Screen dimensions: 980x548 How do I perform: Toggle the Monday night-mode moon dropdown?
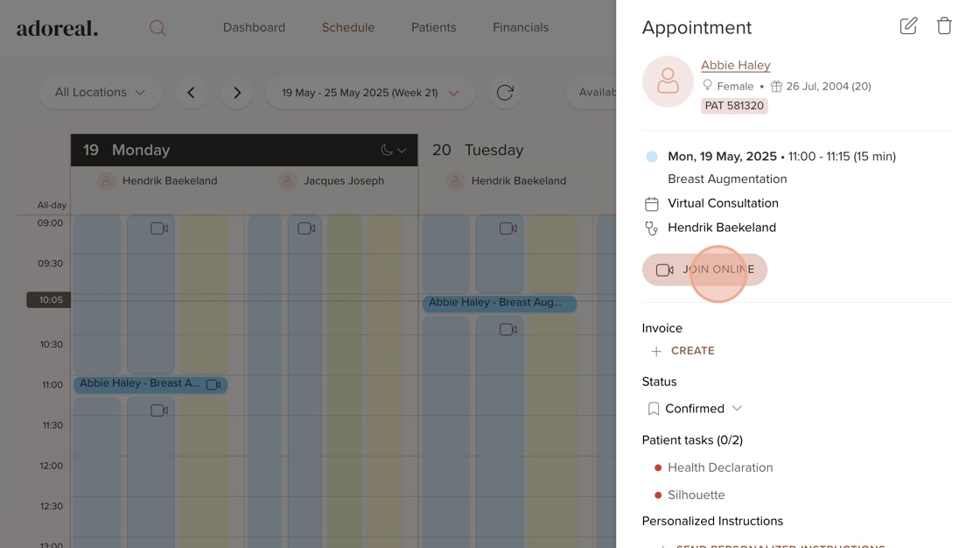(393, 151)
